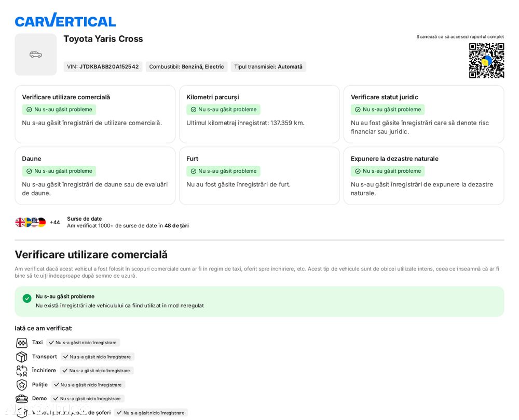Open the Verificare statut juridic card
The width and height of the screenshot is (519, 420).
point(424,114)
